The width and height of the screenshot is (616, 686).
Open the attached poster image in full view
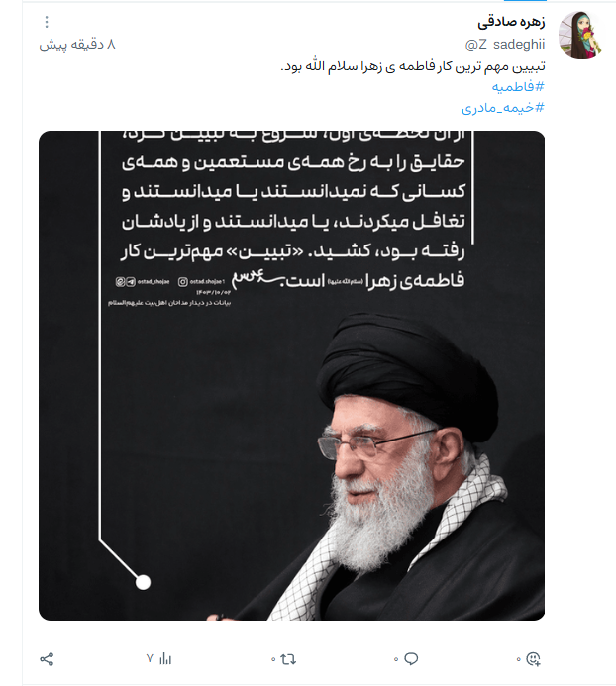tap(291, 375)
